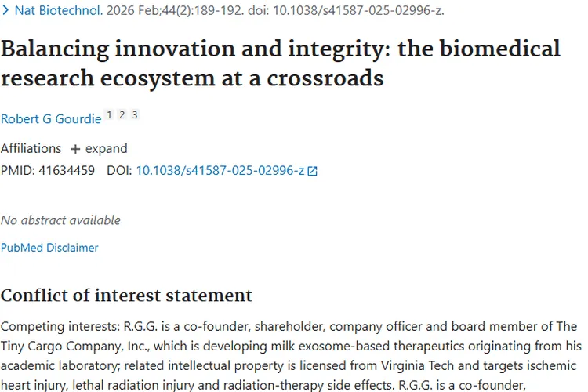Open the Nat Biotechnol journal link
This screenshot has width=588, height=392.
coord(58,11)
